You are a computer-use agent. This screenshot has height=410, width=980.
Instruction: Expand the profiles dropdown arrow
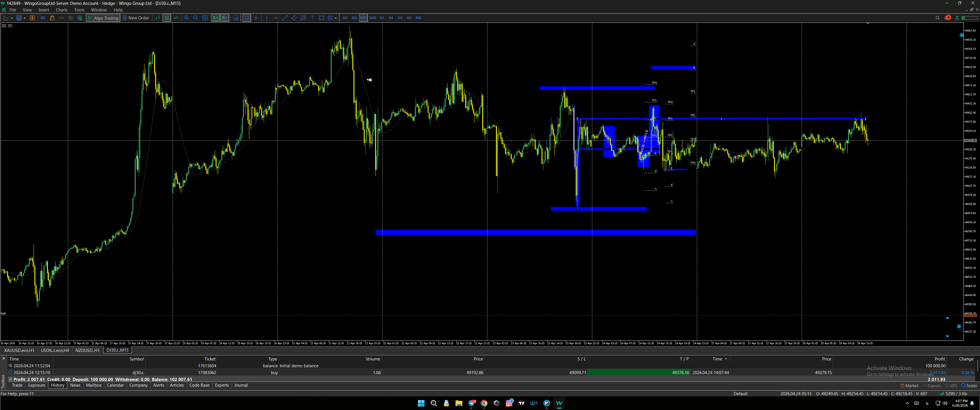click(25, 18)
